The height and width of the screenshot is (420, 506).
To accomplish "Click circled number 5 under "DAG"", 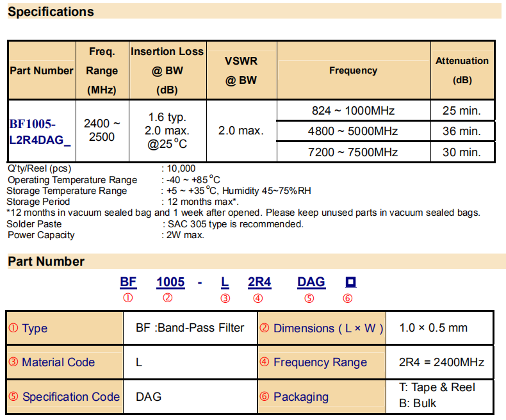I will tap(309, 298).
